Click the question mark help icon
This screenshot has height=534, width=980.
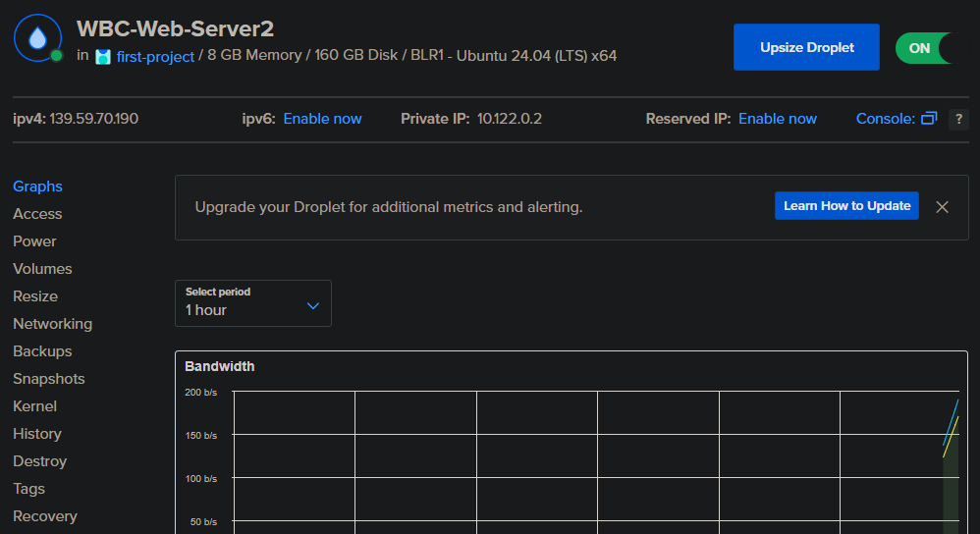point(957,119)
